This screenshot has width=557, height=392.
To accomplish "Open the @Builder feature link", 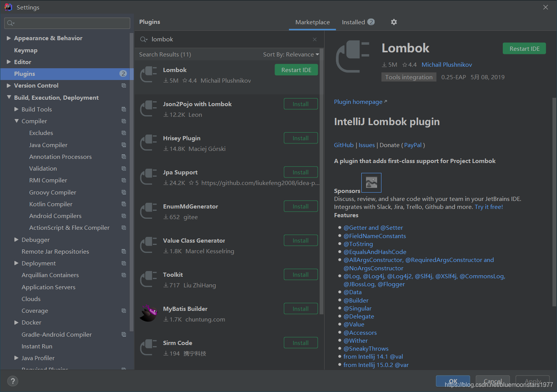I will click(x=356, y=300).
